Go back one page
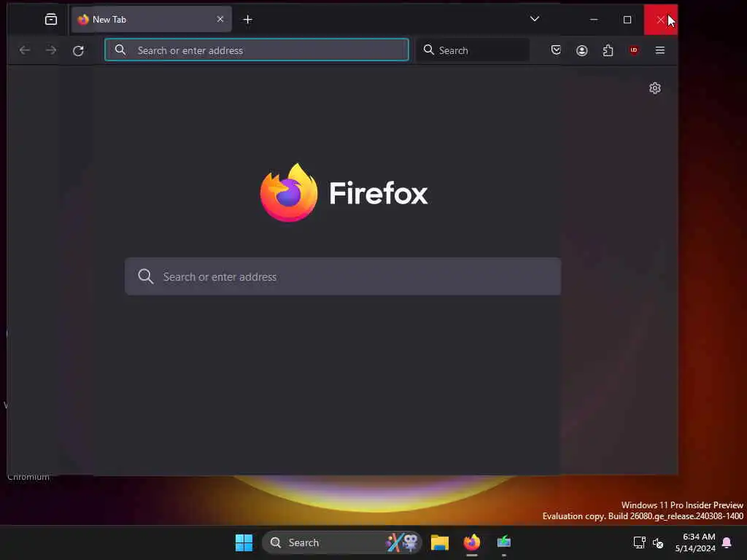The width and height of the screenshot is (747, 560). 25,50
